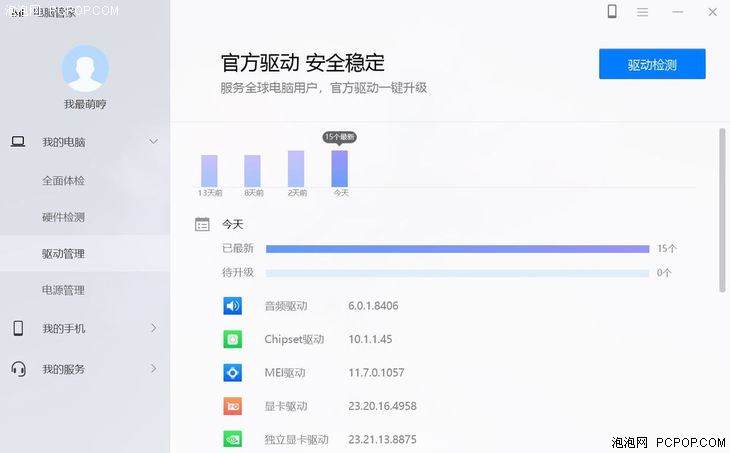This screenshot has width=730, height=453.
Task: Select 我的电脑 in the sidebar
Action: pos(64,142)
